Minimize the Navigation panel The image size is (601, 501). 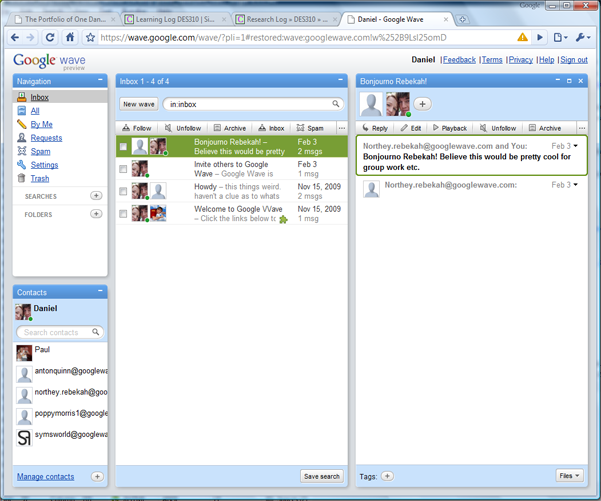pos(100,80)
